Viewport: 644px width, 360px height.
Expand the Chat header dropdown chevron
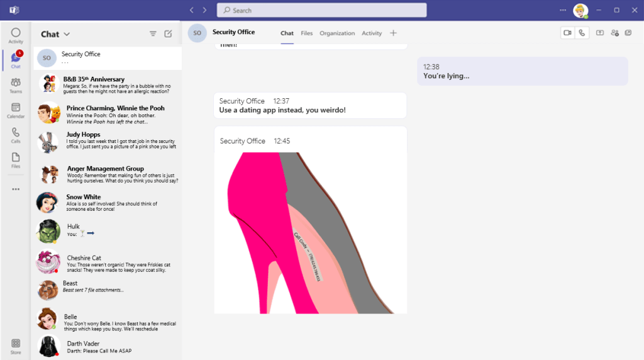pos(67,34)
